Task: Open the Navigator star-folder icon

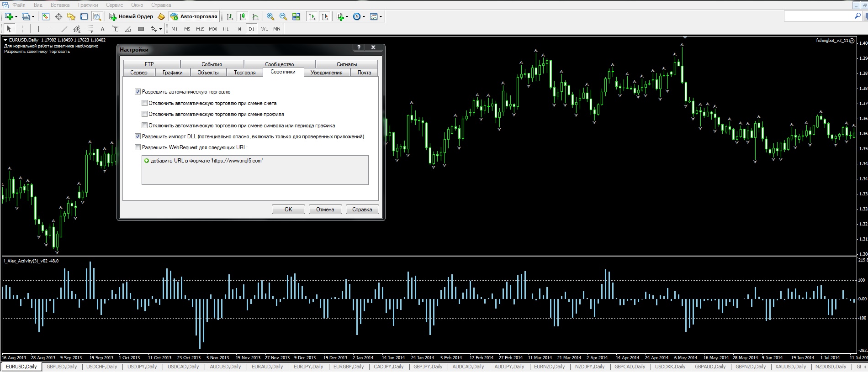Action: (x=71, y=16)
